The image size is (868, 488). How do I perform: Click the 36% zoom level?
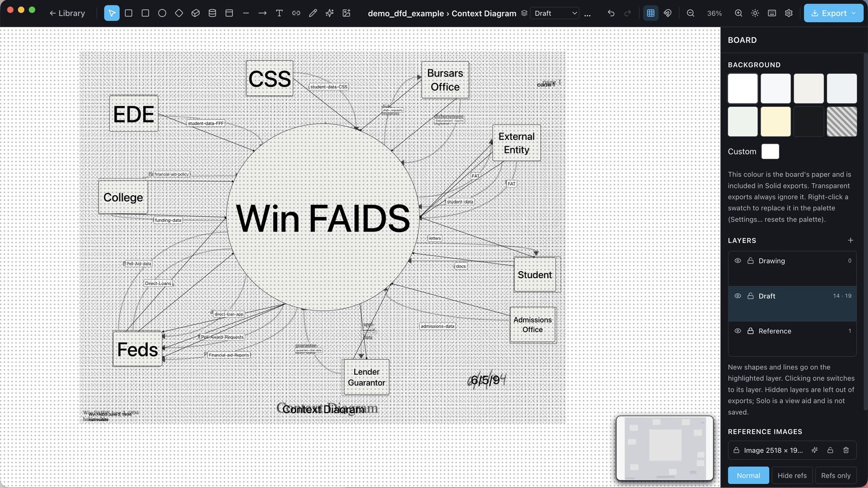tap(714, 13)
